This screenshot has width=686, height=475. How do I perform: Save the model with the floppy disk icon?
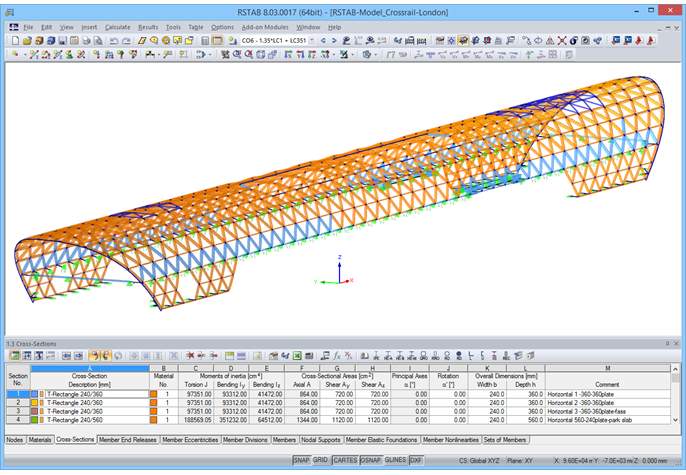pyautogui.click(x=63, y=41)
